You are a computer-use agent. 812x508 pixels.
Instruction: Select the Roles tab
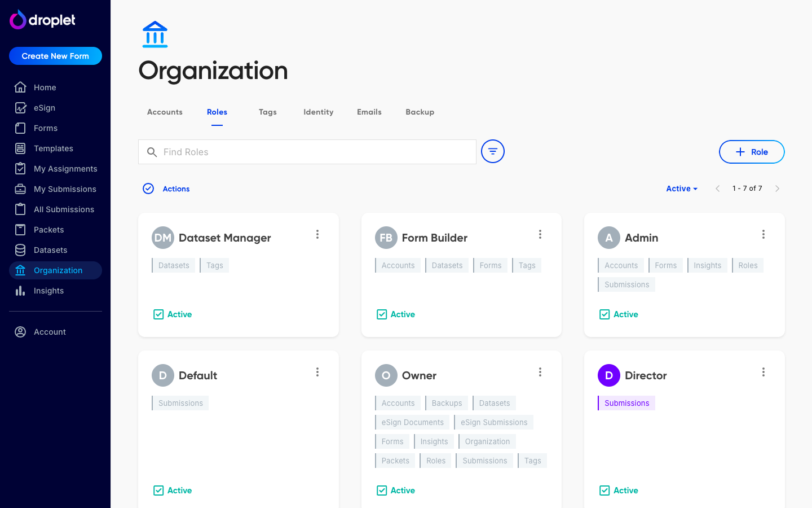(x=217, y=112)
